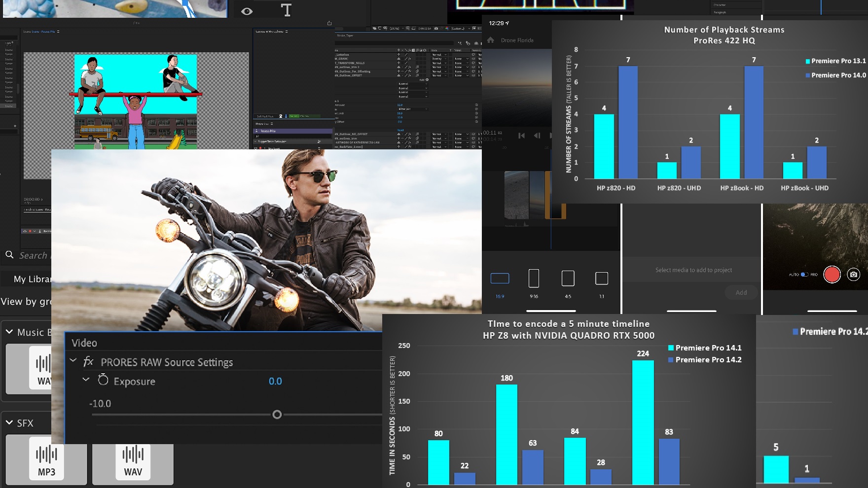Select the beach clip thumbnail in Rush timeline

pos(516,195)
